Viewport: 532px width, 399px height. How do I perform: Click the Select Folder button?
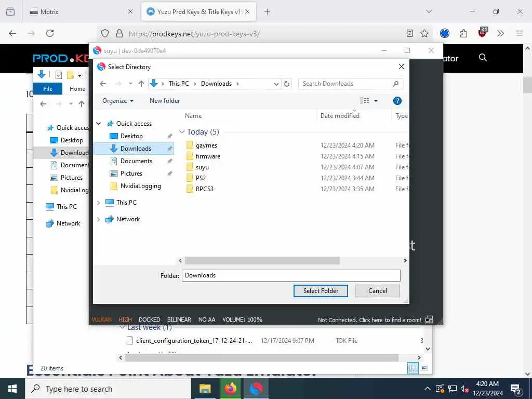click(321, 291)
